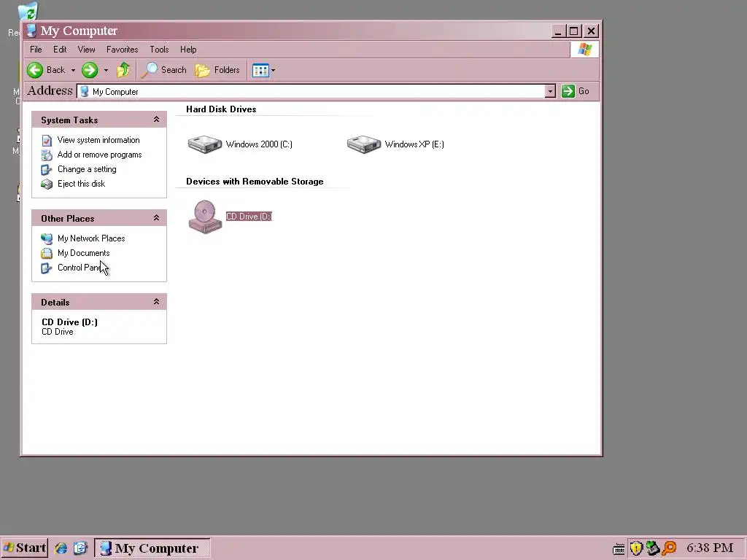The height and width of the screenshot is (560, 747).
Task: Click the green Back arrow button
Action: tap(35, 70)
